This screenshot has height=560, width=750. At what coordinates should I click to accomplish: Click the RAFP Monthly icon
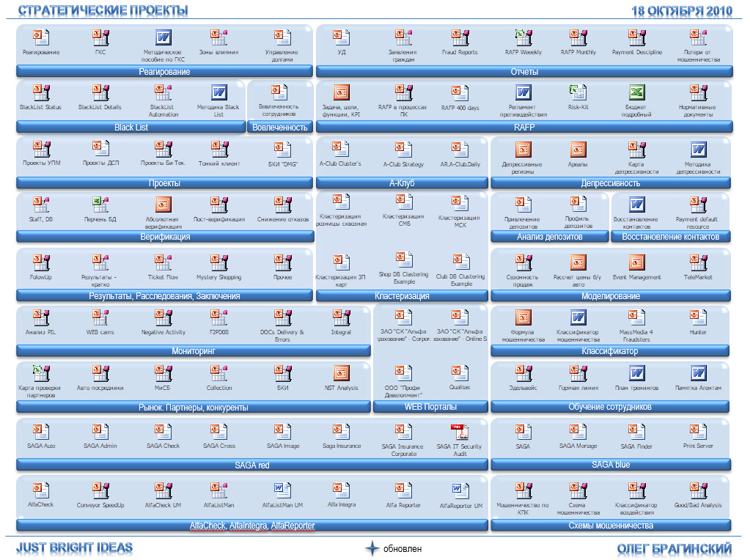pos(578,37)
